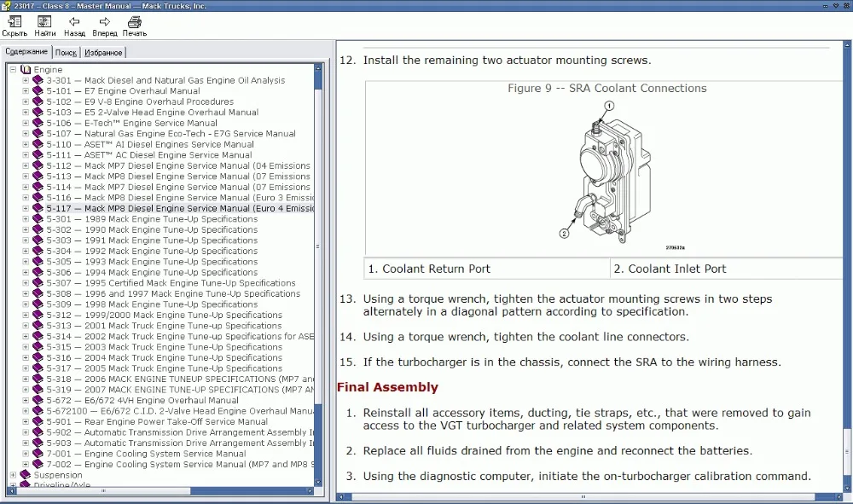Open 5-114 Mack MP7 Diesel Engine manual
Screen dimensions: 853x504
178,187
